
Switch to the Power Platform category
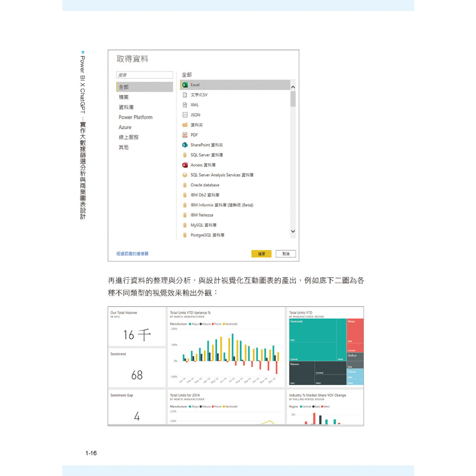pos(135,117)
